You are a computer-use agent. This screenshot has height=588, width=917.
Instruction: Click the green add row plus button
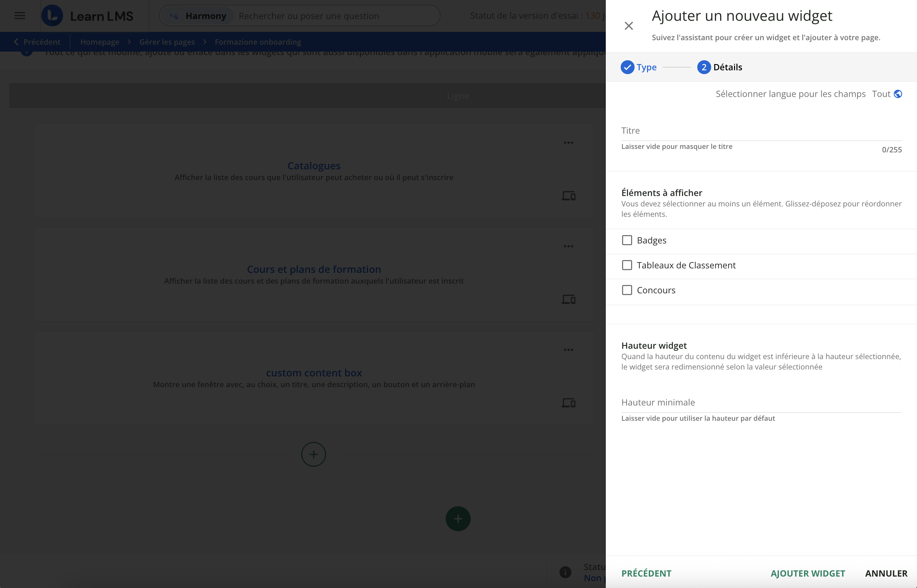(458, 518)
